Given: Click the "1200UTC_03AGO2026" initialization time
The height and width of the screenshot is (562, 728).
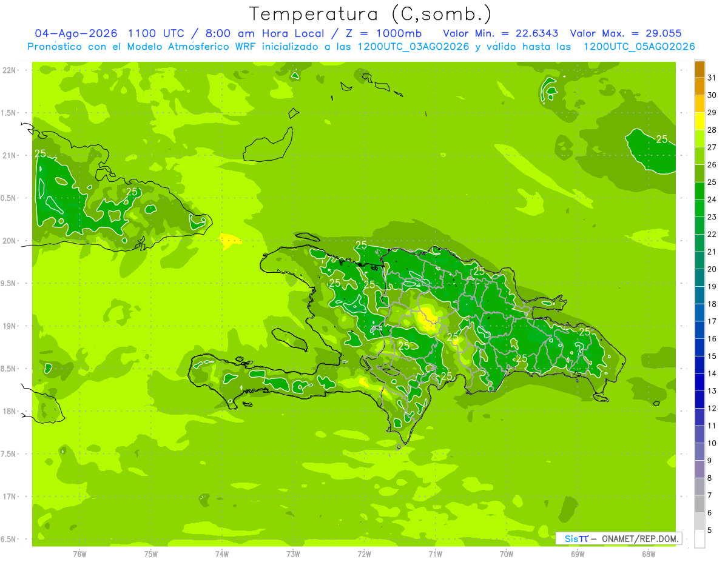Looking at the screenshot, I should [414, 47].
